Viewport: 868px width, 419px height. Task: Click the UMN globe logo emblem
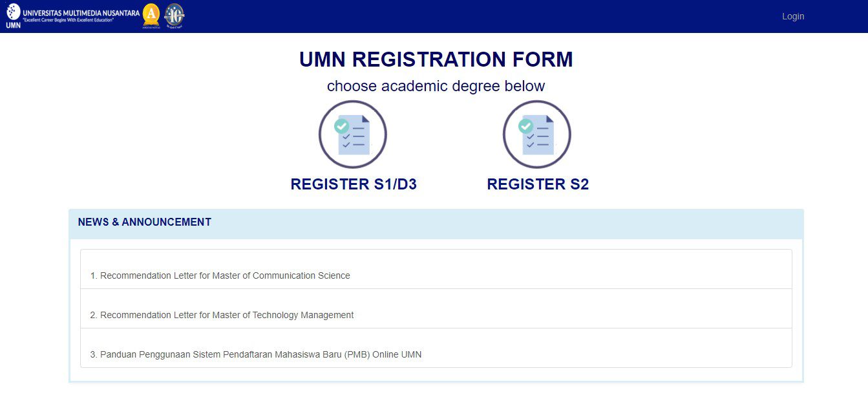[x=13, y=11]
